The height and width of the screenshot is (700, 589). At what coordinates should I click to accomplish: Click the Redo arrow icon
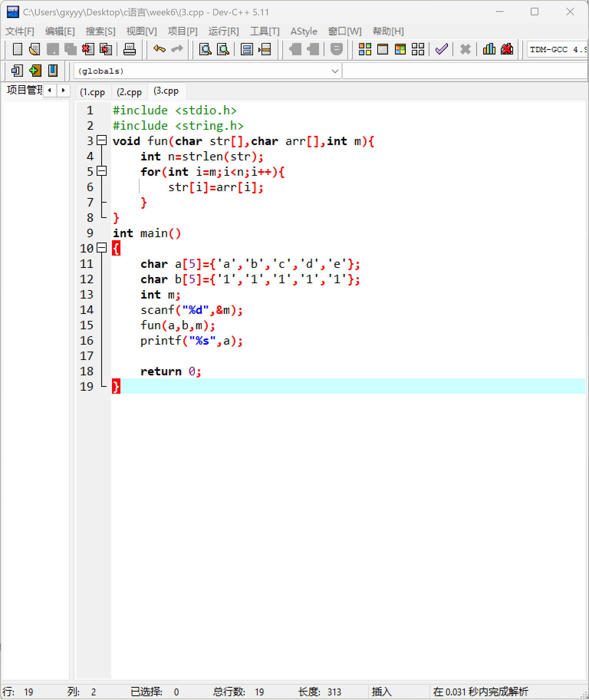tap(177, 49)
